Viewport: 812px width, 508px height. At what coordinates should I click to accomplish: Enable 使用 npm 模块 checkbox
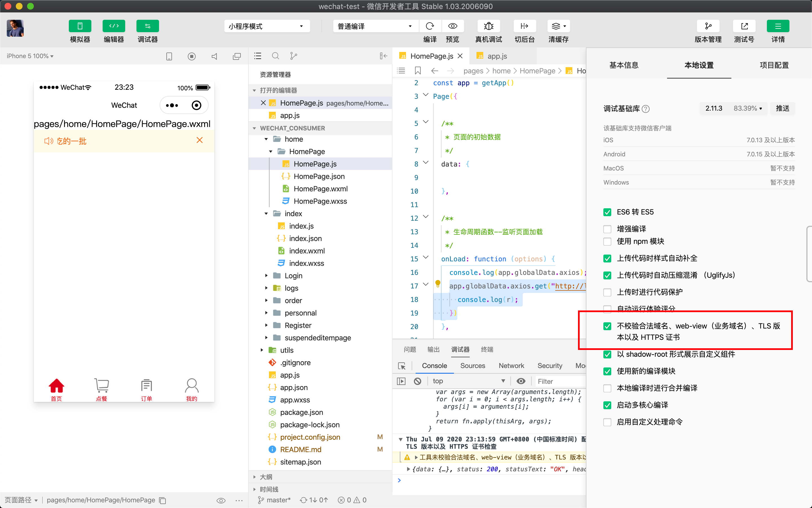607,242
